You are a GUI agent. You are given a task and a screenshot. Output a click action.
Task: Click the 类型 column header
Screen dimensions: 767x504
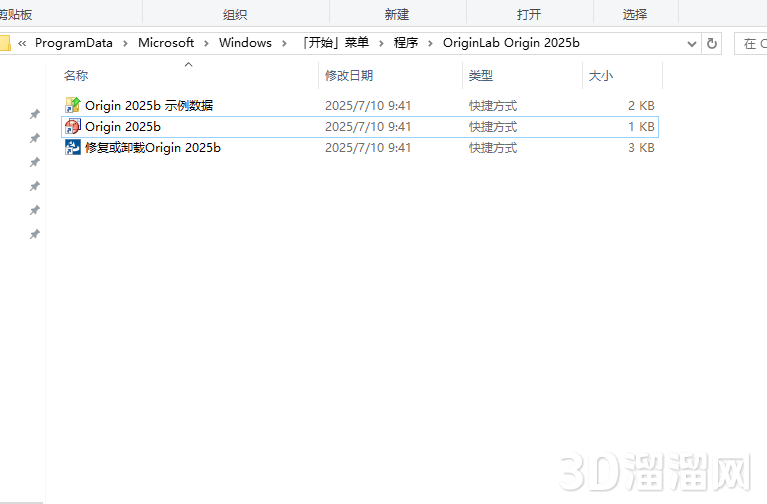[x=481, y=75]
